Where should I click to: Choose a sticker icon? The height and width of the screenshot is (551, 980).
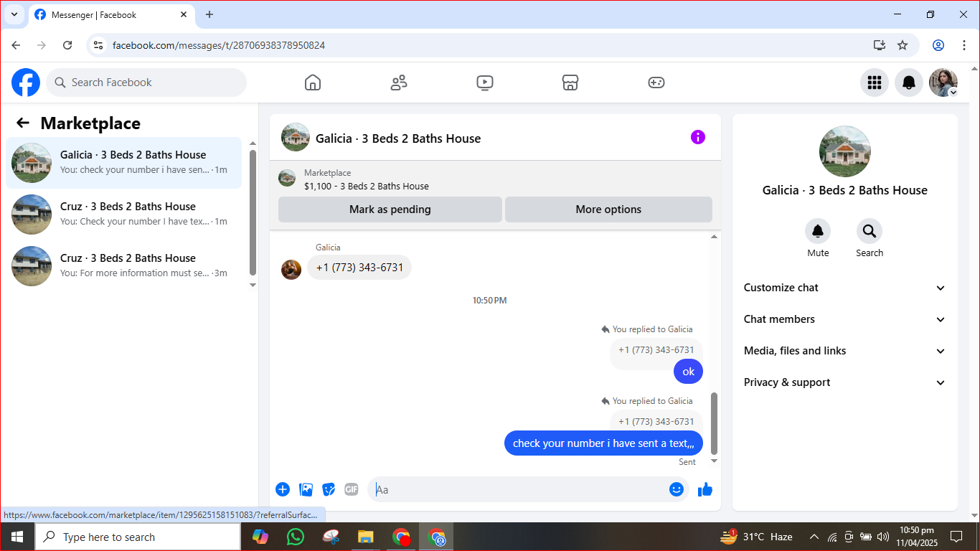point(329,489)
